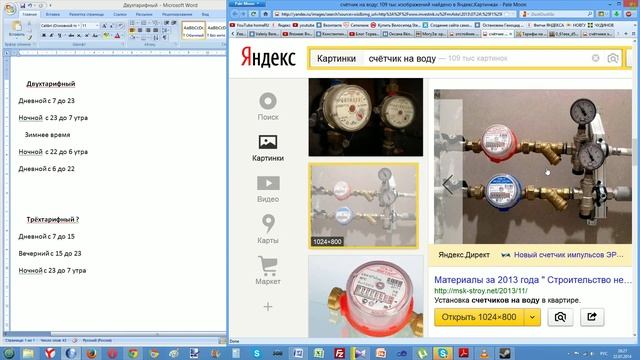Go to the previous image with left arrow
This screenshot has height=360, width=640.
point(448,184)
